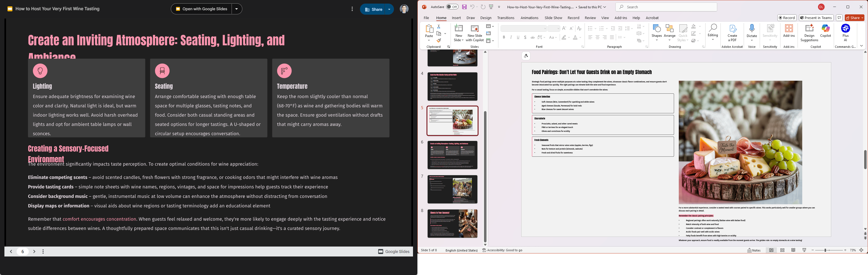Screen dimensions: 868x275
Task: Click the Format Painter icon
Action: pyautogui.click(x=439, y=40)
